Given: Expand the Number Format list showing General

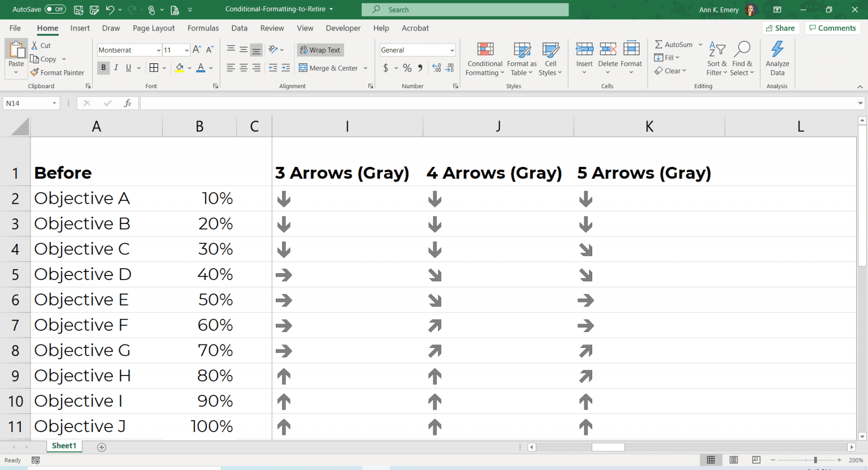Looking at the screenshot, I should pyautogui.click(x=452, y=50).
